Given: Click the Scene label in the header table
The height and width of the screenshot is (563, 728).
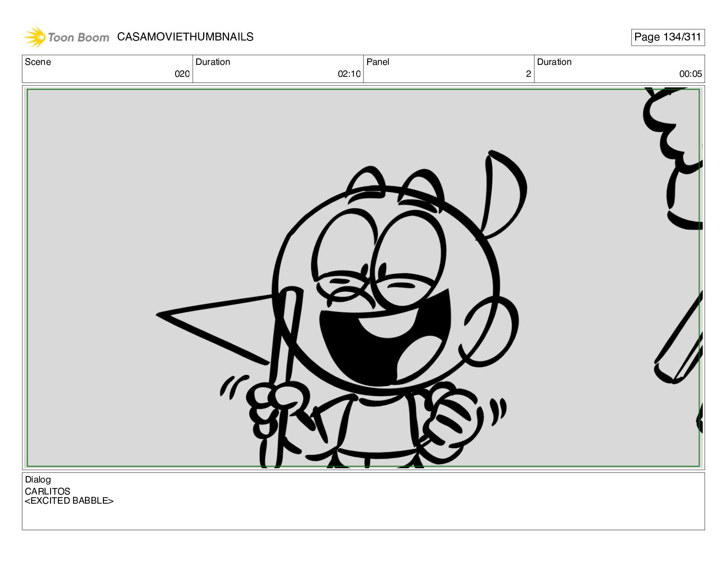Looking at the screenshot, I should 38,62.
